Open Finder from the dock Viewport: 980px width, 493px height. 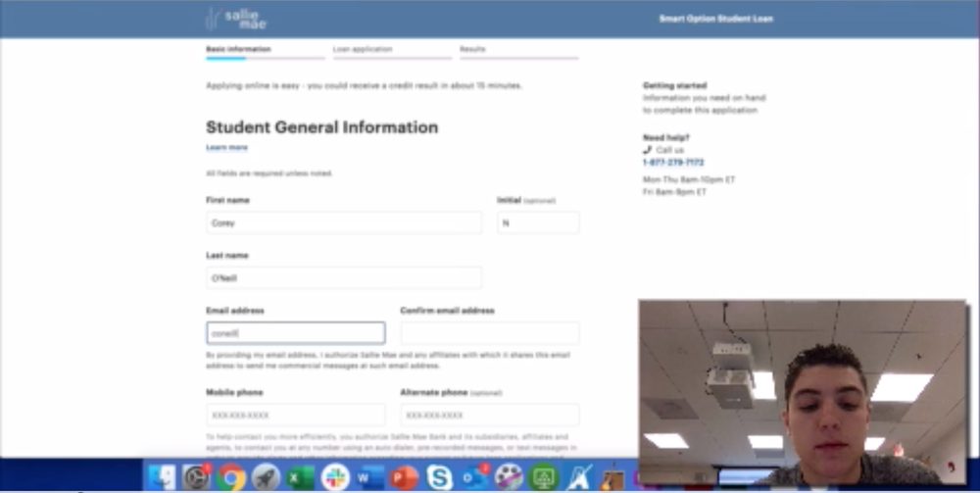162,478
